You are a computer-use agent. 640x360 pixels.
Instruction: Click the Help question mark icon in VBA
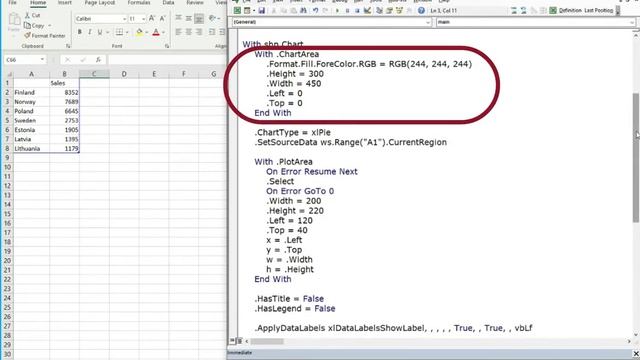click(421, 10)
